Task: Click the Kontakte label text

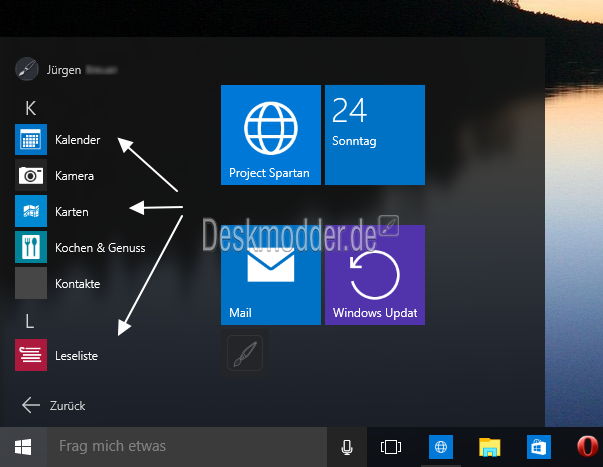Action: (77, 284)
